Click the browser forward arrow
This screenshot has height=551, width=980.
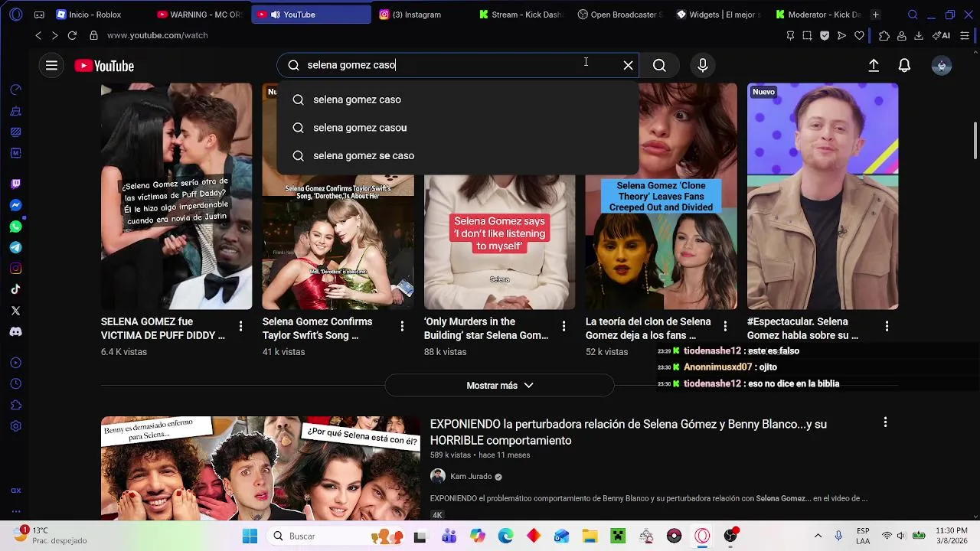[54, 35]
